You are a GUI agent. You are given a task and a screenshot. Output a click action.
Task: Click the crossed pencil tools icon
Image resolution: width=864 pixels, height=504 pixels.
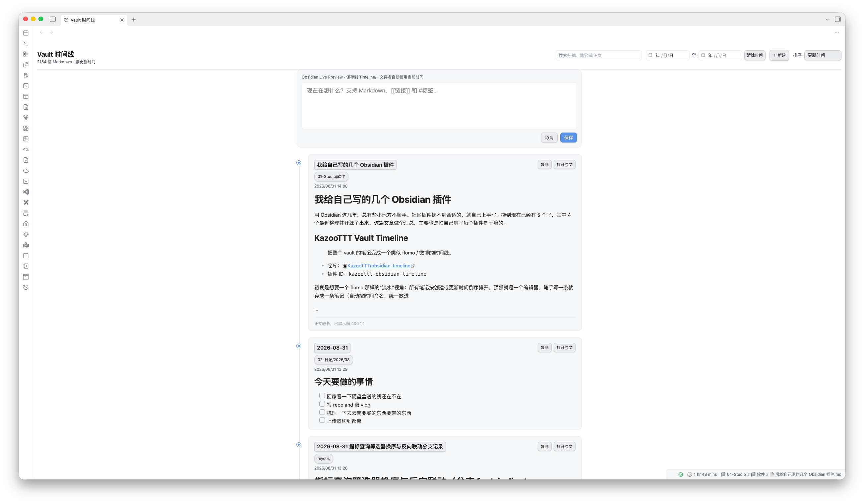coord(26,203)
